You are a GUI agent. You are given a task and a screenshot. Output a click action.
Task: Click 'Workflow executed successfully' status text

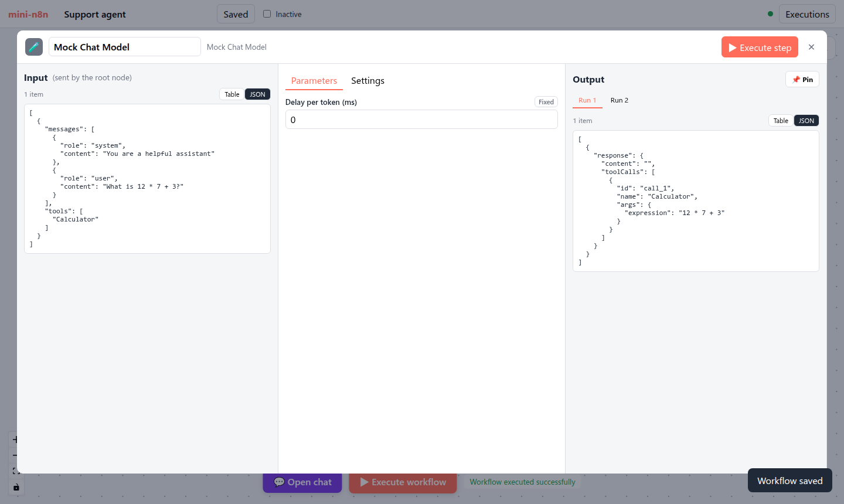click(x=522, y=482)
